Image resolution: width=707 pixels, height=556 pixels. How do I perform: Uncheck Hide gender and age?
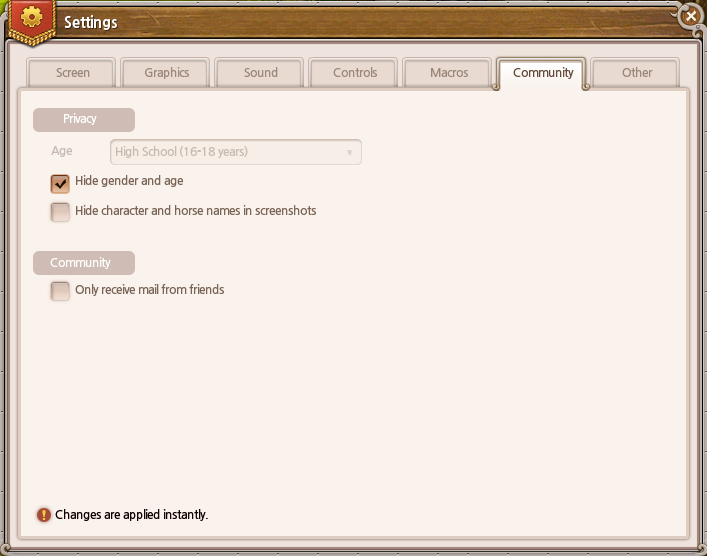(60, 184)
